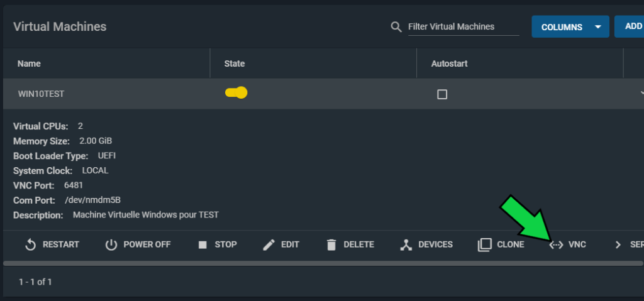
Task: Click the ADD button
Action: tap(629, 26)
